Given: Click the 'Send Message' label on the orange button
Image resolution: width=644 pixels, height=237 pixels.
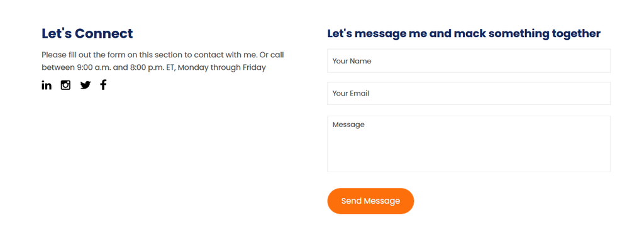Looking at the screenshot, I should point(370,201).
